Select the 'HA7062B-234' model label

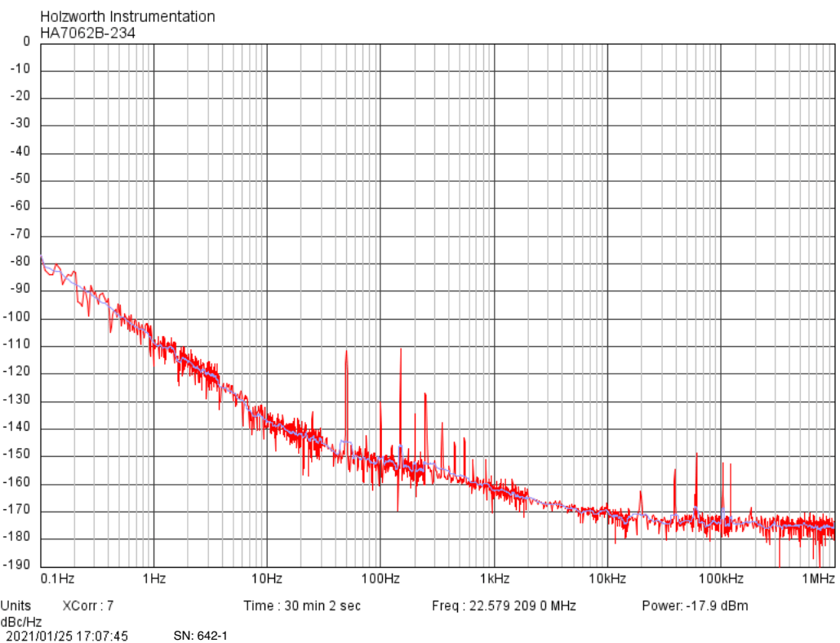point(88,33)
